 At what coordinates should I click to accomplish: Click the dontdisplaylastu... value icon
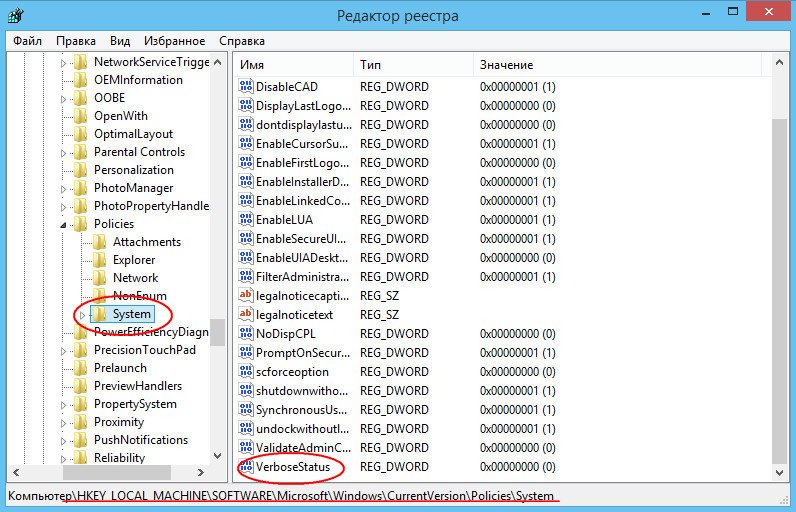click(x=246, y=124)
